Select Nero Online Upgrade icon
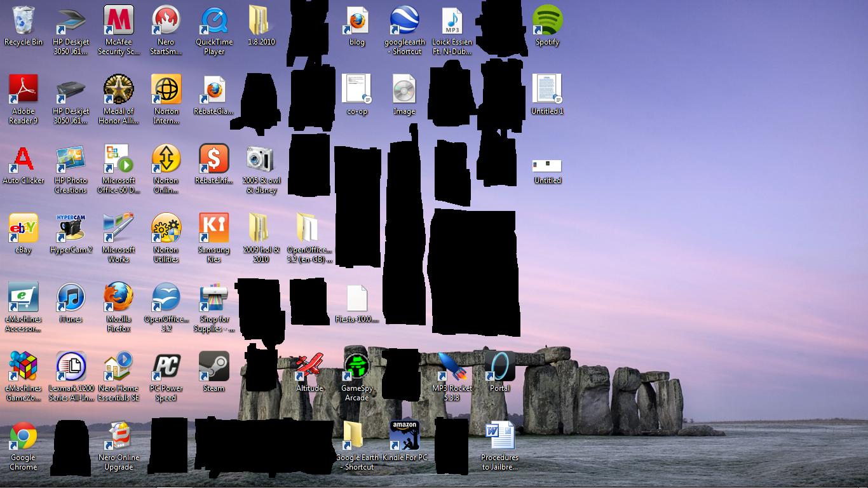The image size is (868, 488). click(119, 436)
